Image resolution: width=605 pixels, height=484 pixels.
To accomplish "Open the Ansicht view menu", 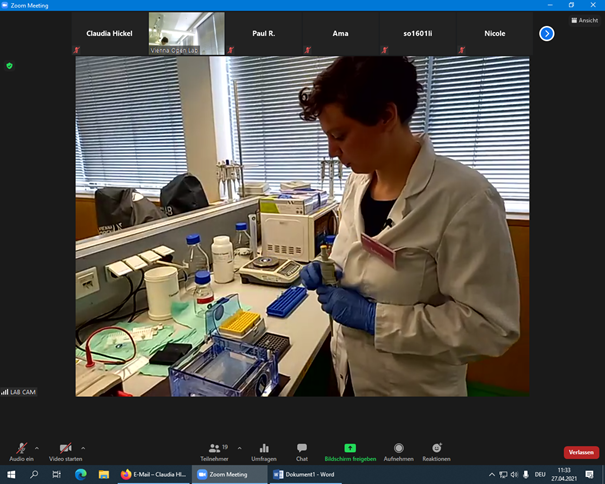I will (585, 20).
